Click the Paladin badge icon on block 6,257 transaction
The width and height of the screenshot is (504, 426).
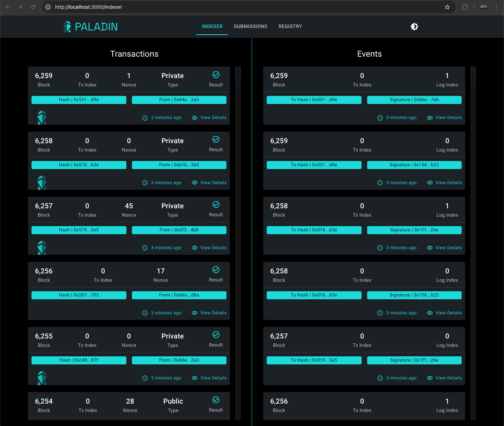(42, 248)
